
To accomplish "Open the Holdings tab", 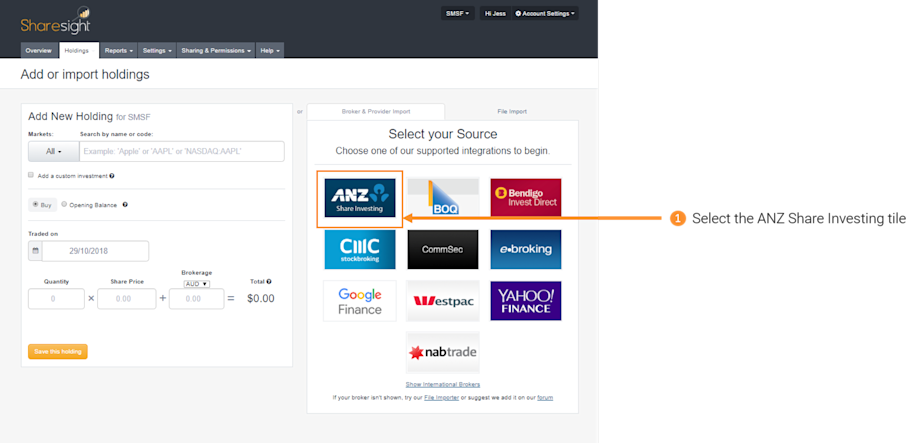I will click(x=79, y=51).
